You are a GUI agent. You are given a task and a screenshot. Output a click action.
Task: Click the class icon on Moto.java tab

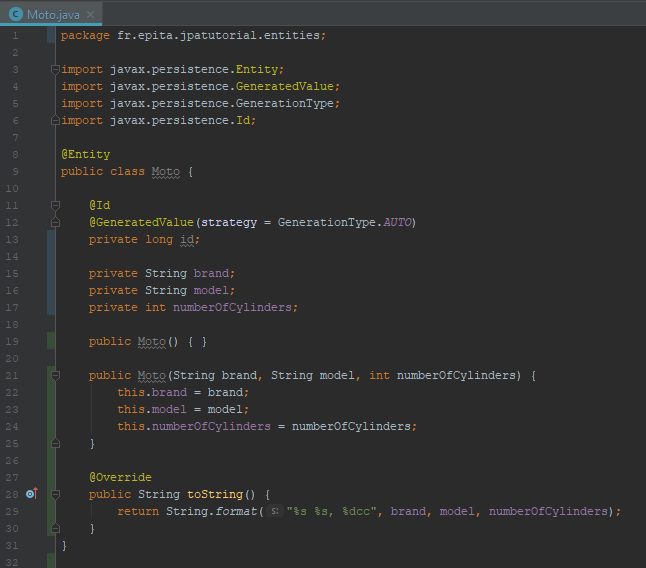point(16,14)
